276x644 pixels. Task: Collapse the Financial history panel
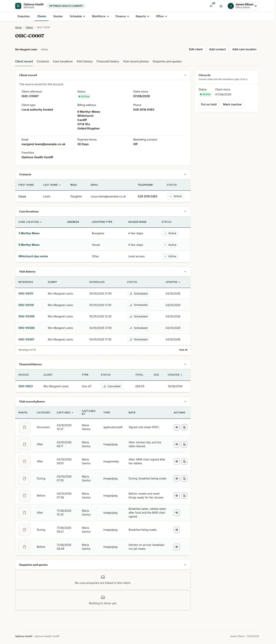click(185, 364)
